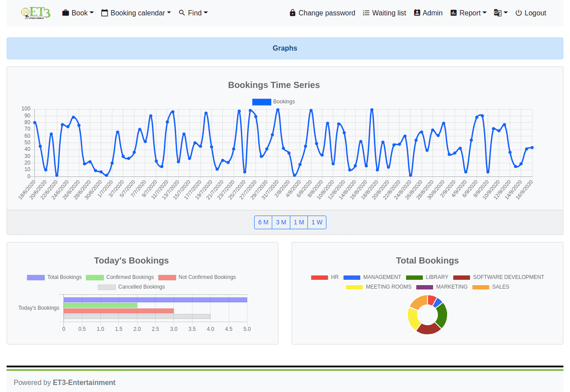
Task: Toggle Not Confirmed Bookings legend item
Action: point(197,277)
